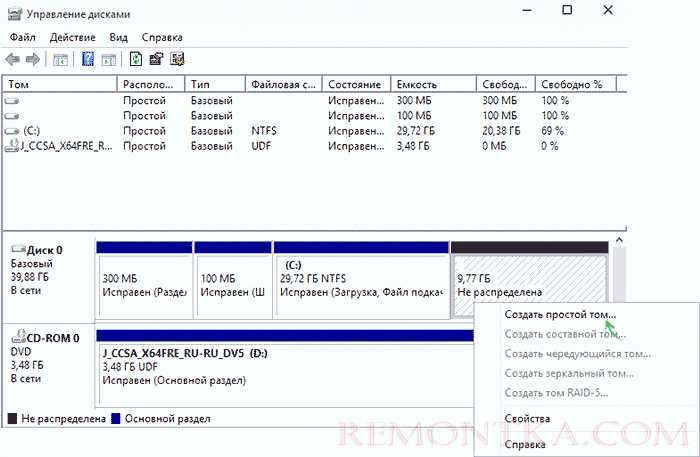Select the J_CCSA_X64FRE DVD volume icon
The width and height of the screenshot is (700, 457).
12,146
